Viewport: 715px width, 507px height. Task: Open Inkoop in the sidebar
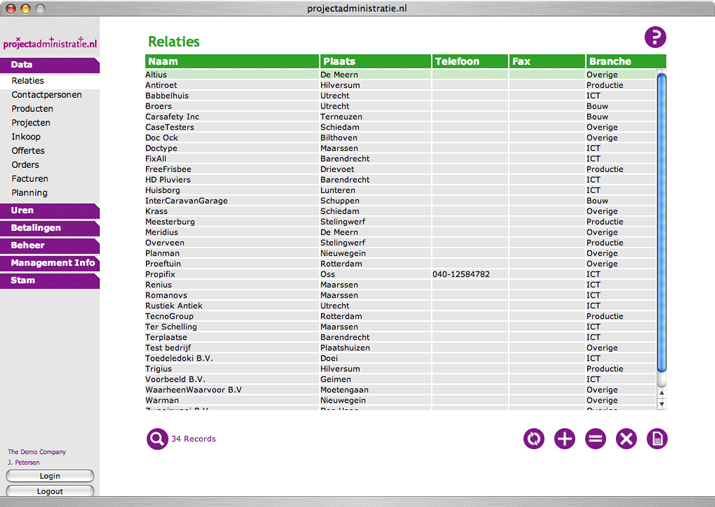[x=26, y=137]
